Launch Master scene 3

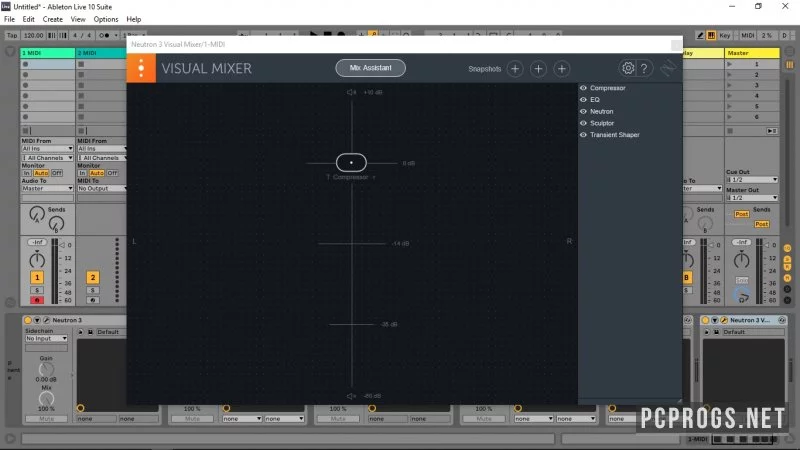point(730,85)
